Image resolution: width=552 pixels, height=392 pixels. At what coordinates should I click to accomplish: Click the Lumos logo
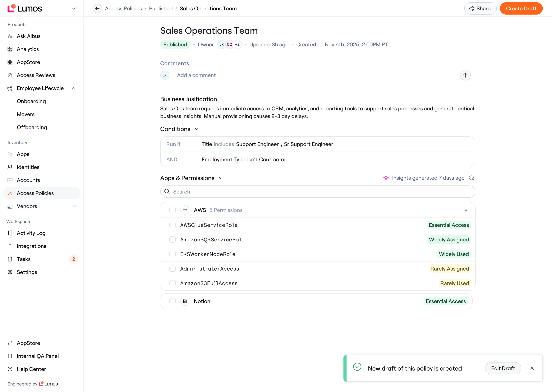tap(25, 8)
